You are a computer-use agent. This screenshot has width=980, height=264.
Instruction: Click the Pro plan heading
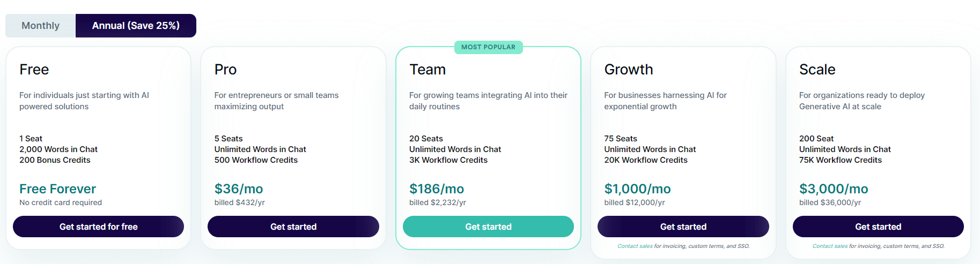[225, 70]
